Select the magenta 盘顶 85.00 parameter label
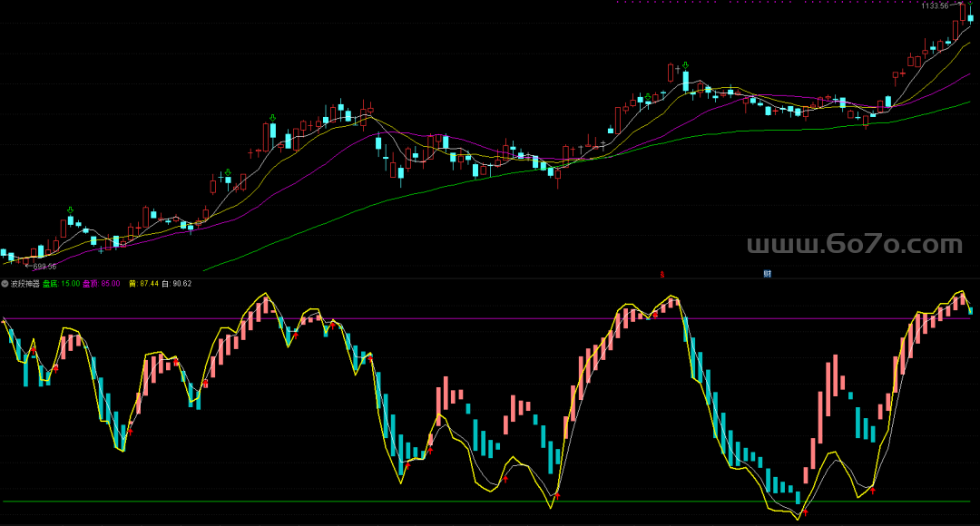 coord(102,284)
